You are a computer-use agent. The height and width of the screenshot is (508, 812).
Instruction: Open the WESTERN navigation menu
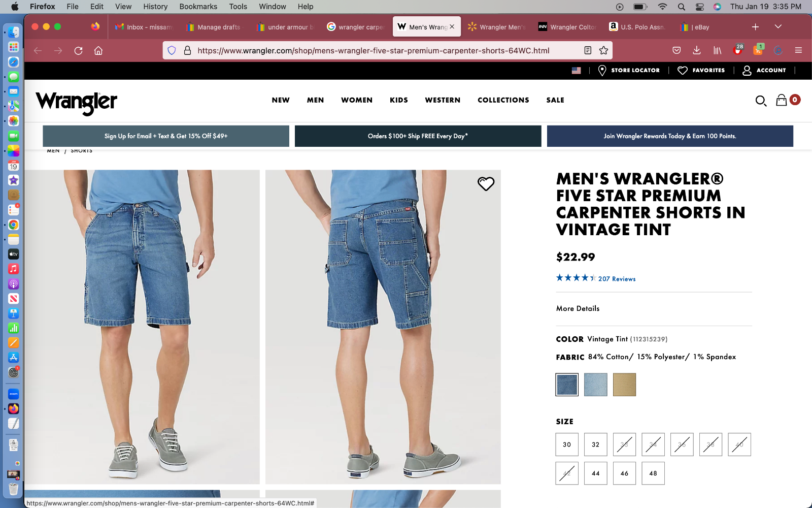pyautogui.click(x=443, y=100)
